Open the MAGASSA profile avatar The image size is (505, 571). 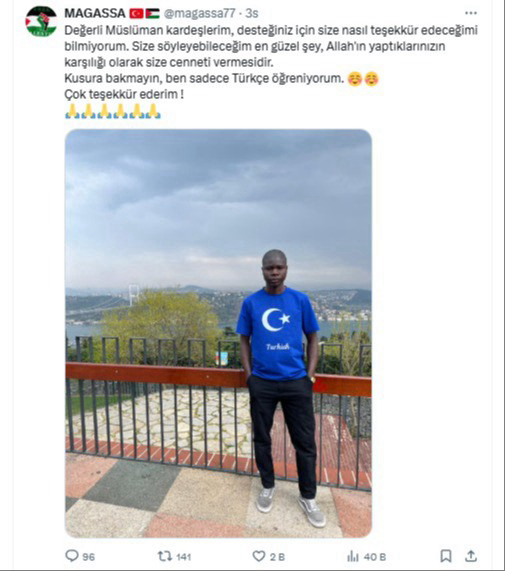[41, 21]
